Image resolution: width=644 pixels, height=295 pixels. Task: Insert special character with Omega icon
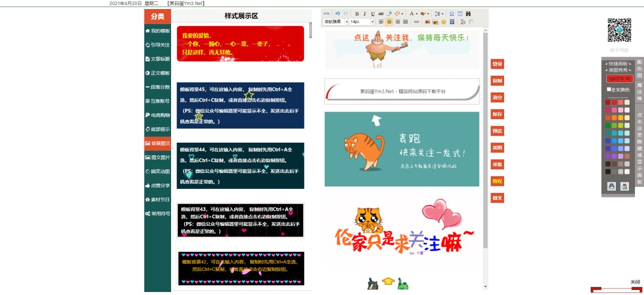(x=451, y=14)
